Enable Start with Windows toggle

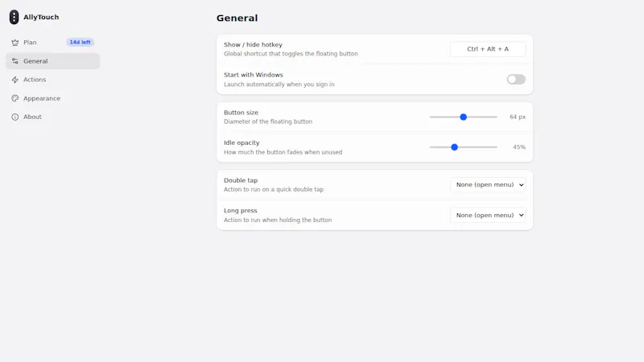click(516, 79)
